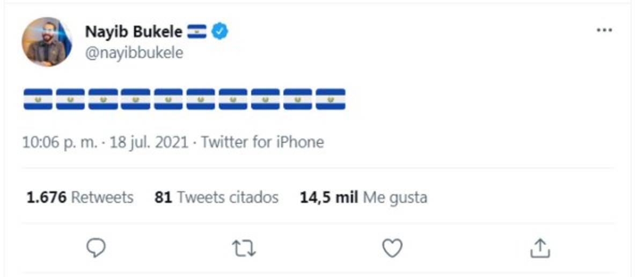Open the share tweet icon
644x277 pixels.
tap(540, 247)
